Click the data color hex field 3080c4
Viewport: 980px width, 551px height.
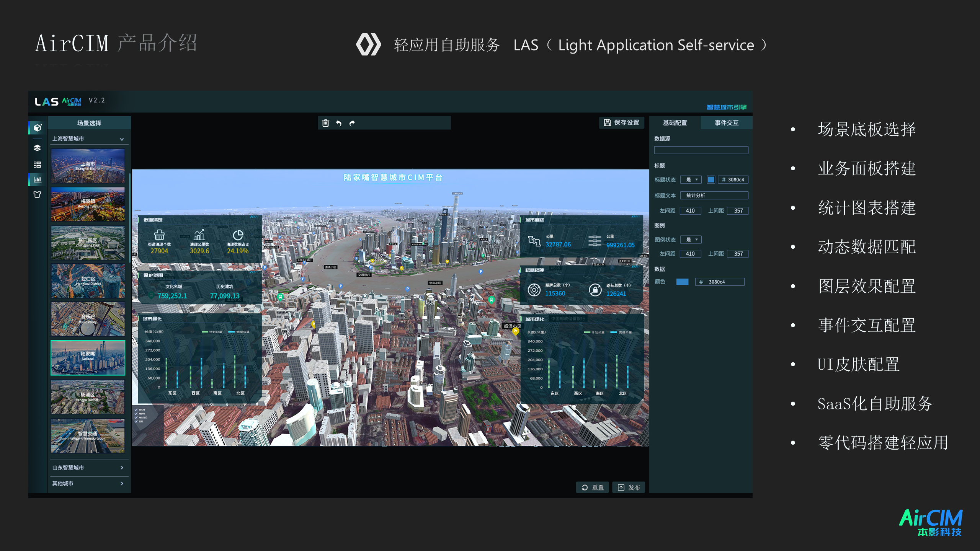pyautogui.click(x=720, y=282)
